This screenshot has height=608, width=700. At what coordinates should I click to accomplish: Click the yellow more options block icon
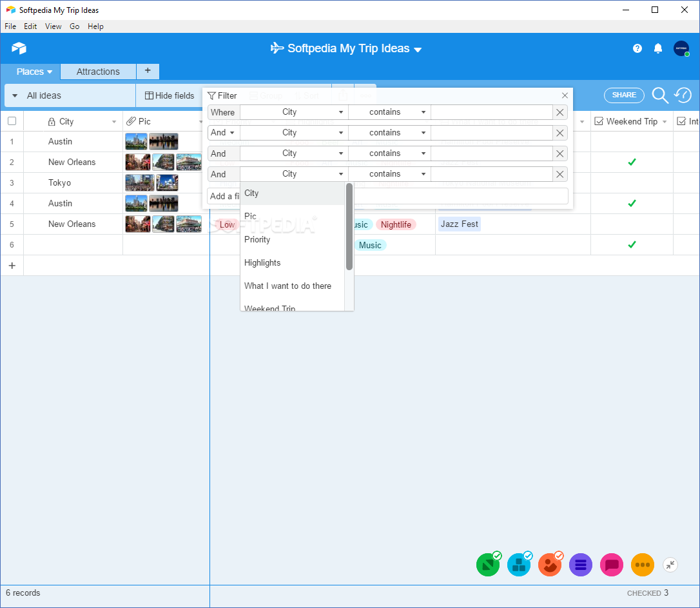(x=643, y=565)
